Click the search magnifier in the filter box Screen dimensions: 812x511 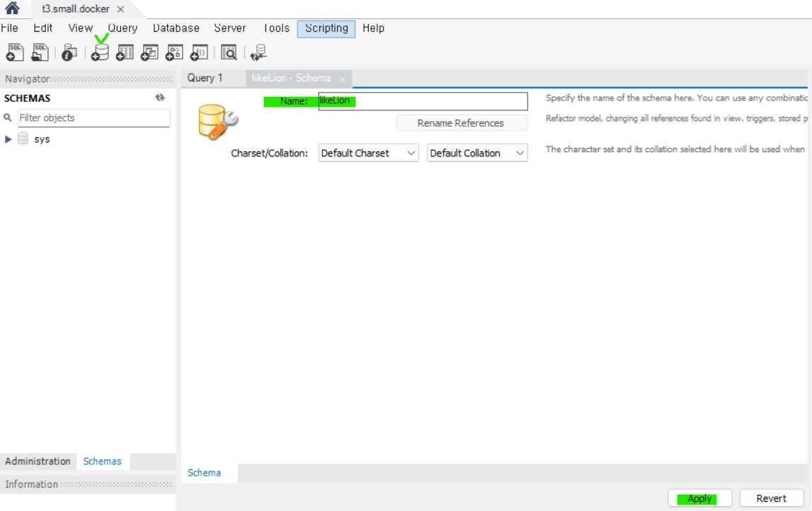tap(8, 117)
